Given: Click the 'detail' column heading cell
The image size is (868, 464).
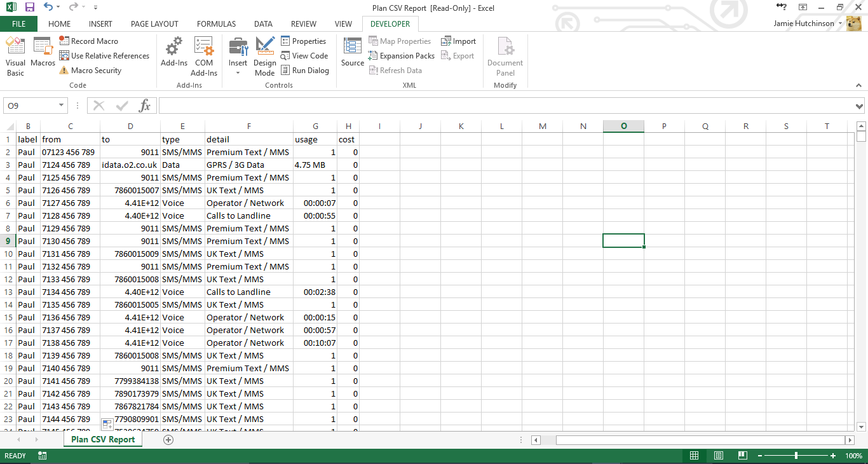Looking at the screenshot, I should coord(249,139).
